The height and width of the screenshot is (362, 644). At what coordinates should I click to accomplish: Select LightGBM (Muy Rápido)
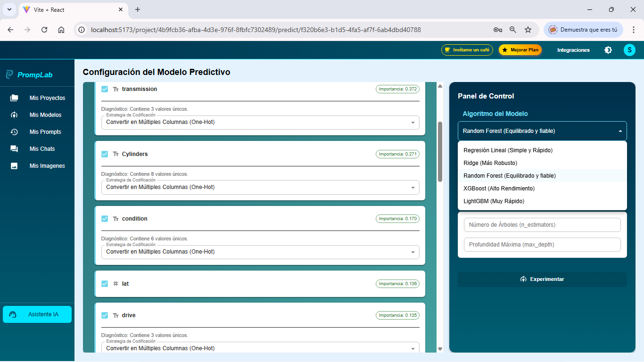(x=542, y=201)
